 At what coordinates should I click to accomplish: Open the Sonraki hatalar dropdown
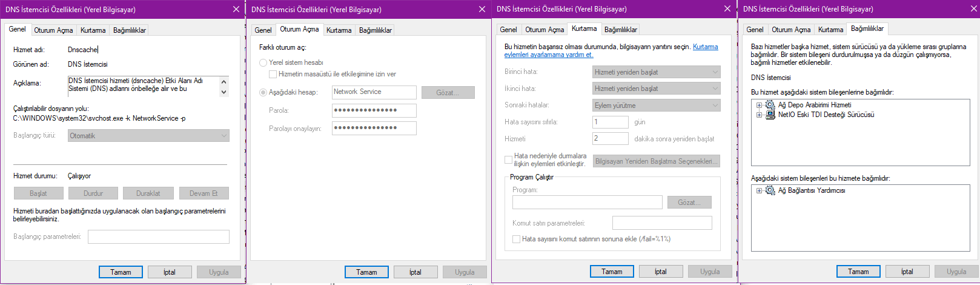pos(656,106)
